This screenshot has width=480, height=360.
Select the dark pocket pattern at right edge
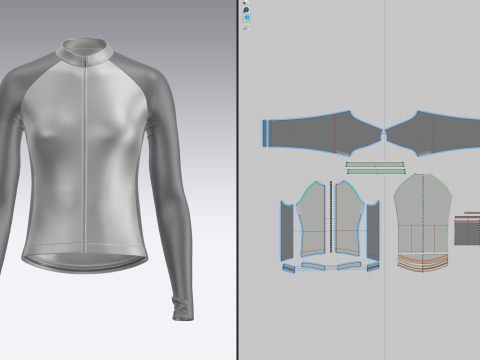[467, 233]
